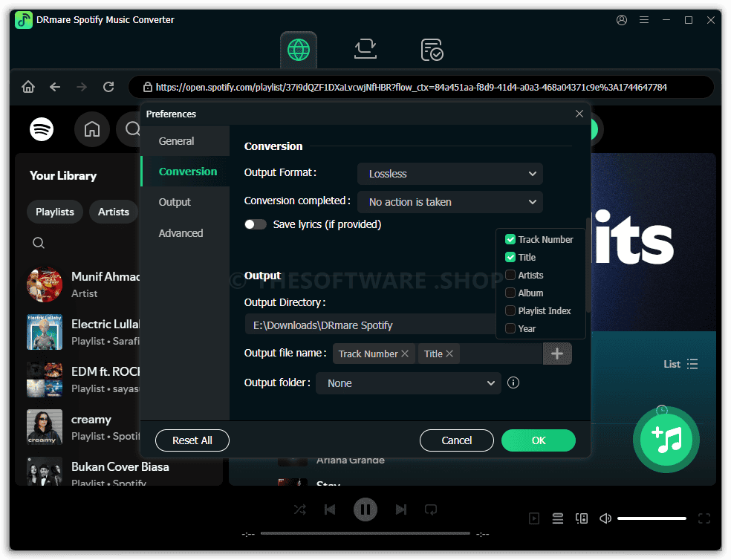Open connect to a device icon
The width and height of the screenshot is (731, 560).
click(582, 518)
